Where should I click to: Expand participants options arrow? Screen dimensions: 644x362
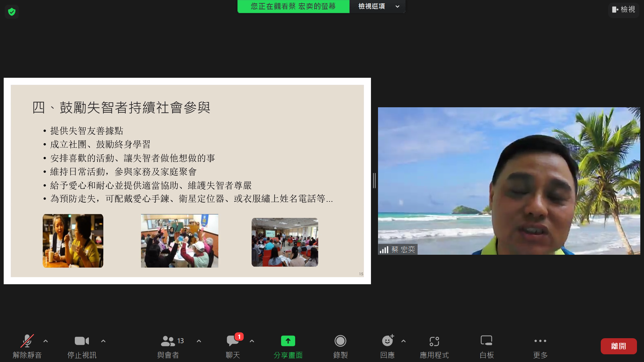click(199, 341)
